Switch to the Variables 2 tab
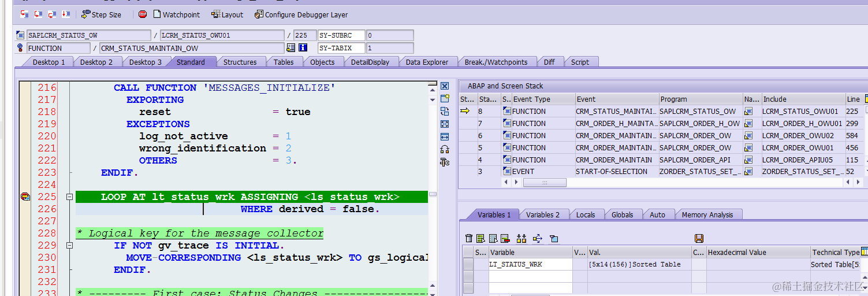This screenshot has height=296, width=868. point(542,214)
